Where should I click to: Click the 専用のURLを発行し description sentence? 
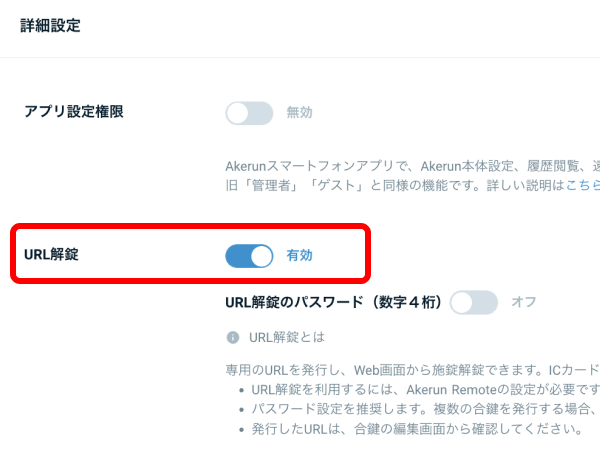click(x=412, y=370)
